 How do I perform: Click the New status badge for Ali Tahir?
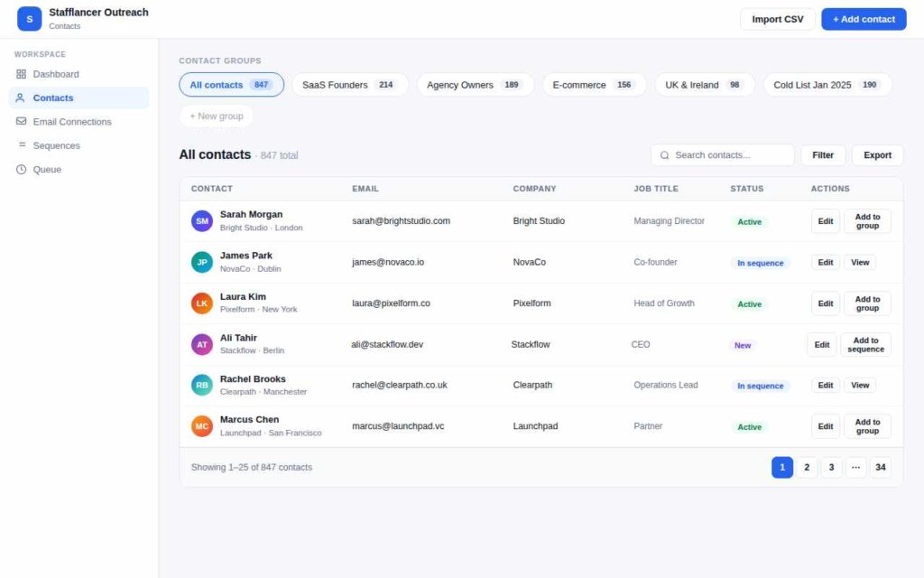(743, 346)
